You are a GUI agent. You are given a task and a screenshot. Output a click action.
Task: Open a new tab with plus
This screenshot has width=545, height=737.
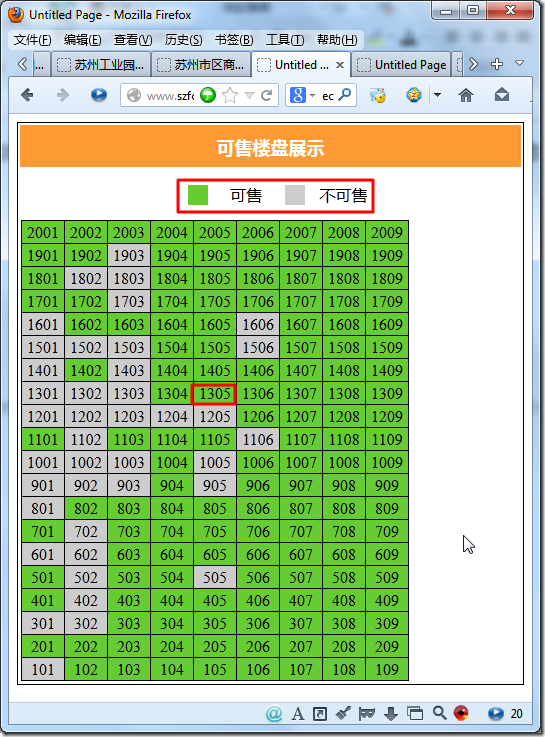click(497, 64)
